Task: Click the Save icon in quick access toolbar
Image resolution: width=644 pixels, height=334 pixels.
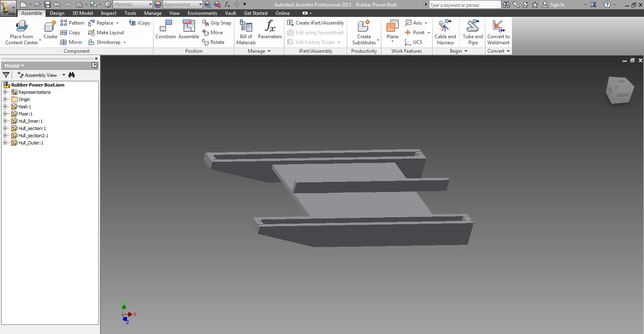Action: point(48,4)
